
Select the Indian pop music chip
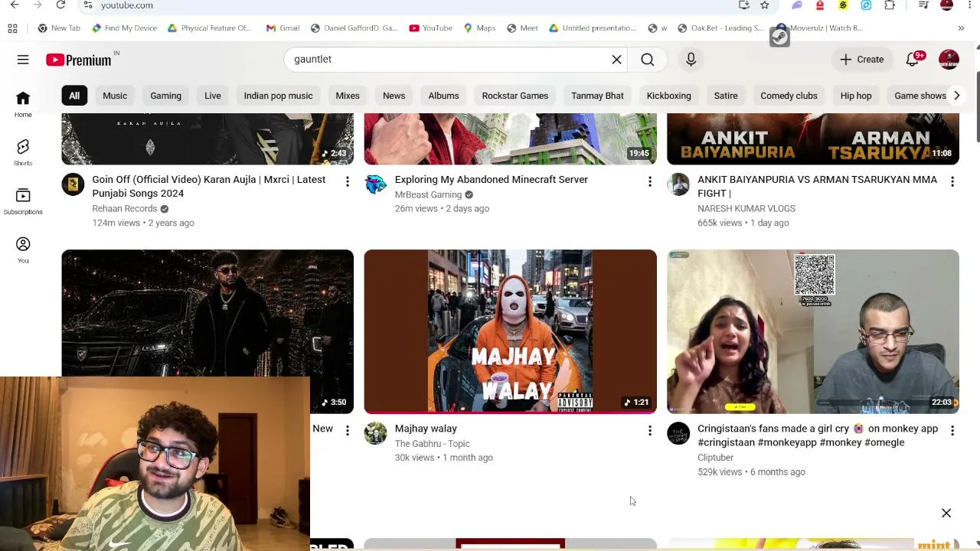click(x=278, y=96)
